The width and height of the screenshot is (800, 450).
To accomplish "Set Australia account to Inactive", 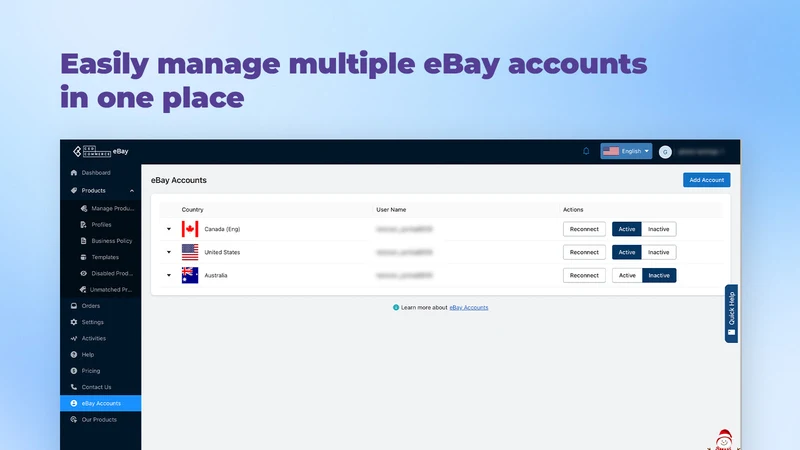I will [x=659, y=276].
